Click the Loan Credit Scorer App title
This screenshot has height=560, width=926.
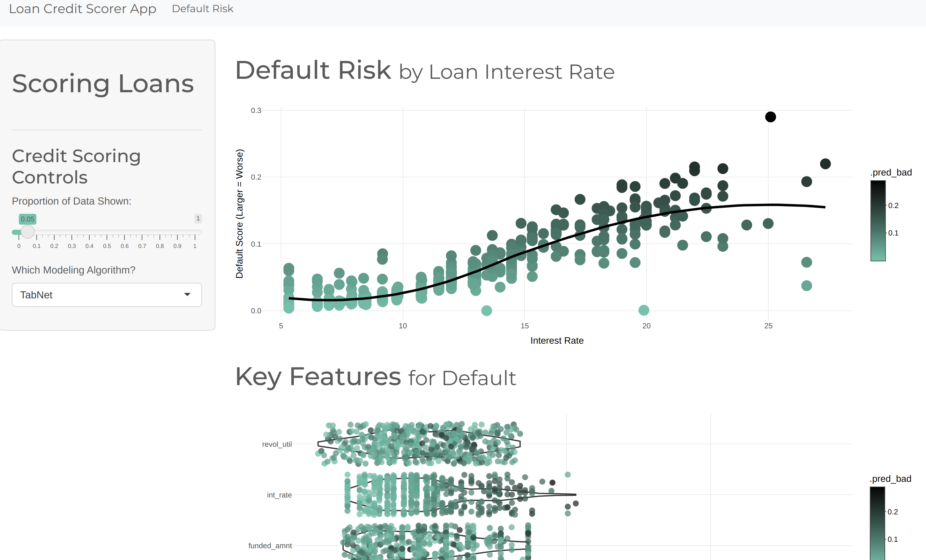(x=83, y=8)
